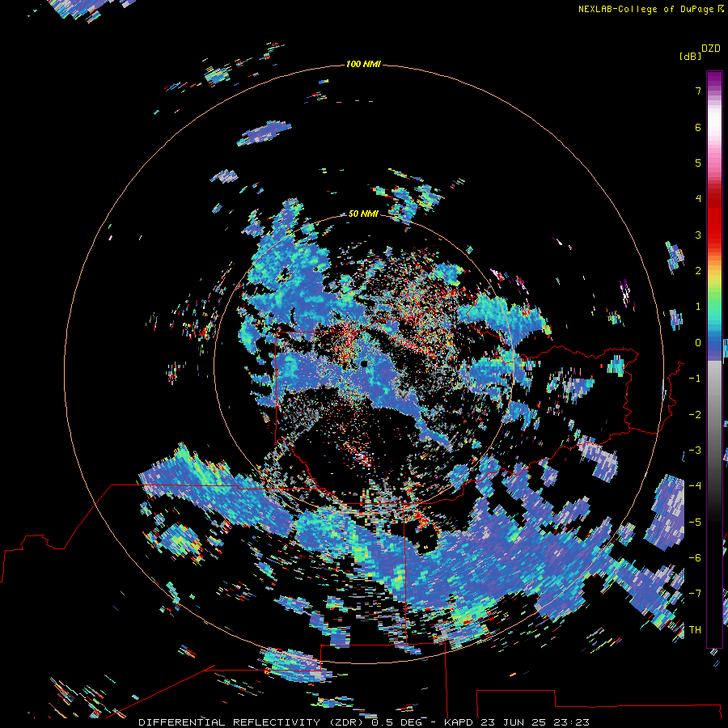Click the -1 tick label on the color scale
The width and height of the screenshot is (728, 728).
[695, 379]
